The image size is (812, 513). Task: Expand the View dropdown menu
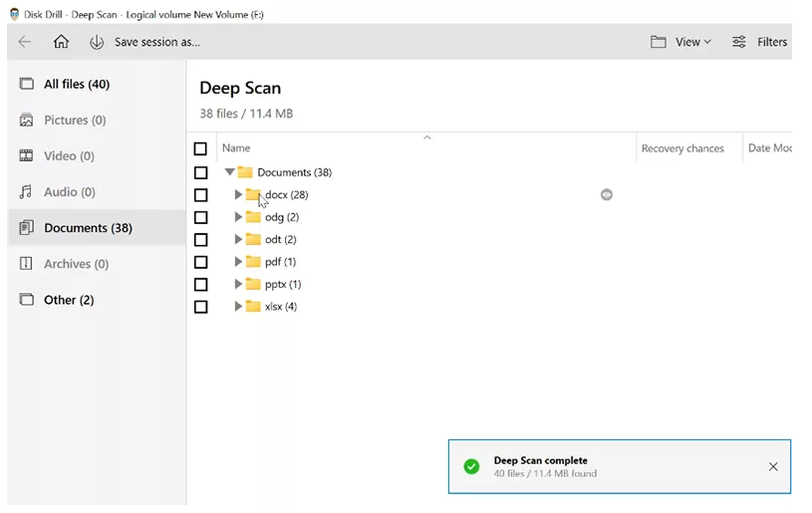(692, 42)
